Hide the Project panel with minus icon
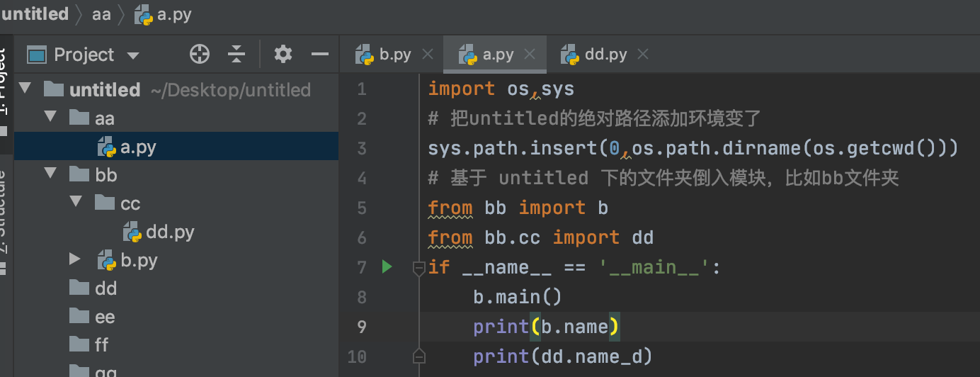This screenshot has width=980, height=377. [321, 54]
